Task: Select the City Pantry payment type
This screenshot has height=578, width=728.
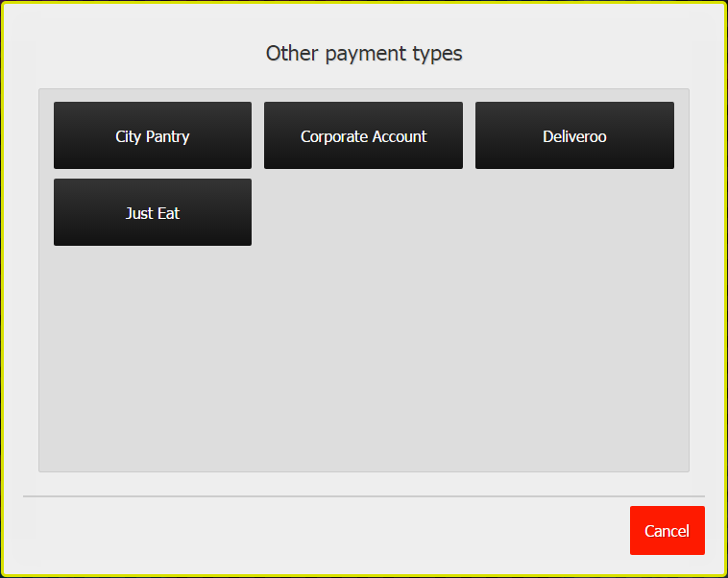Action: tap(153, 135)
